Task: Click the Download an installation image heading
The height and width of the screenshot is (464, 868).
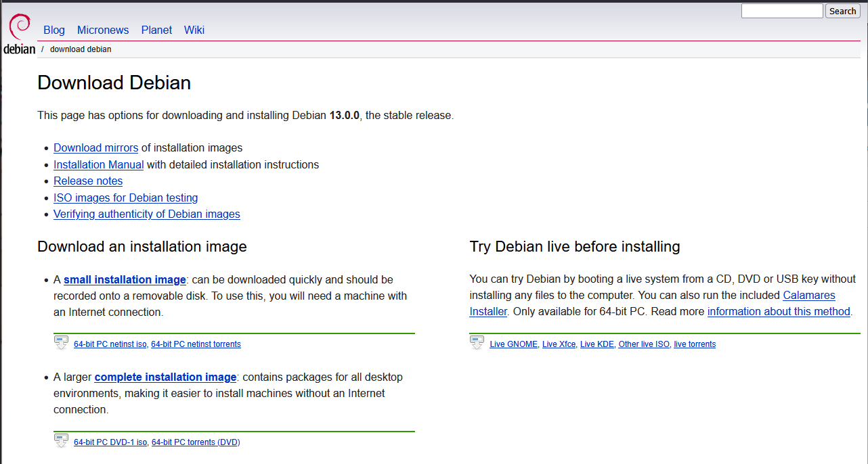Action: pyautogui.click(x=142, y=246)
